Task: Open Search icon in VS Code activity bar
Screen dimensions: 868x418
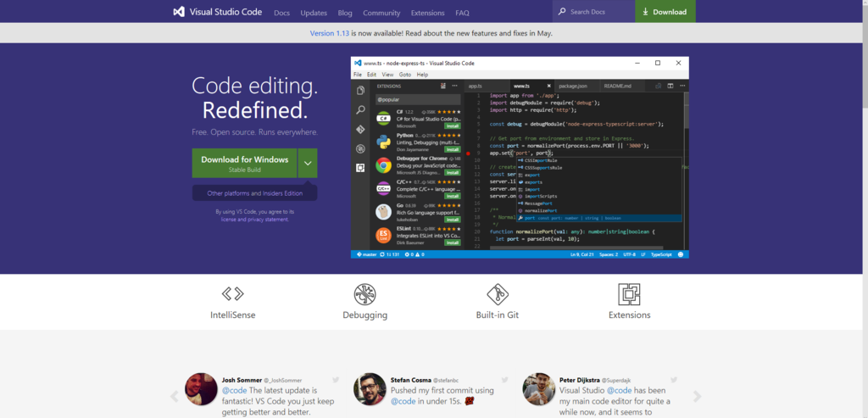Action: (x=360, y=110)
